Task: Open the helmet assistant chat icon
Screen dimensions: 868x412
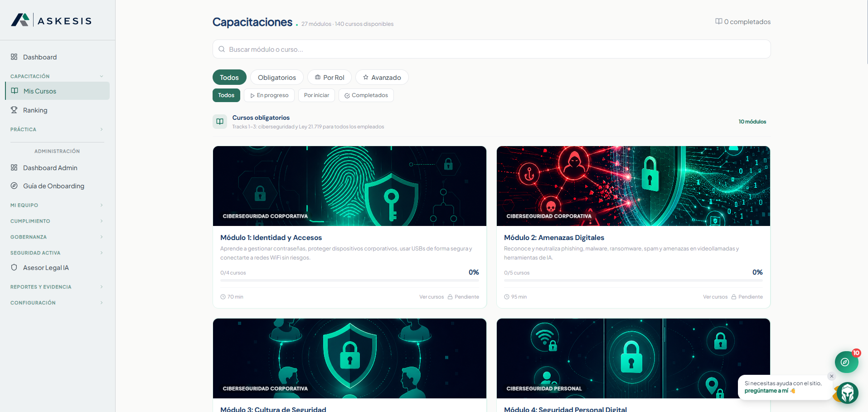Action: tap(847, 393)
